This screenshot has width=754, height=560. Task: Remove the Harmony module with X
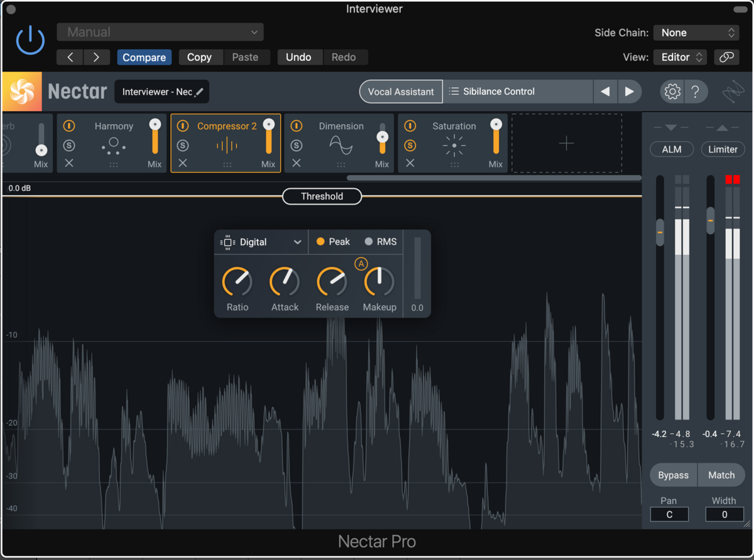69,163
